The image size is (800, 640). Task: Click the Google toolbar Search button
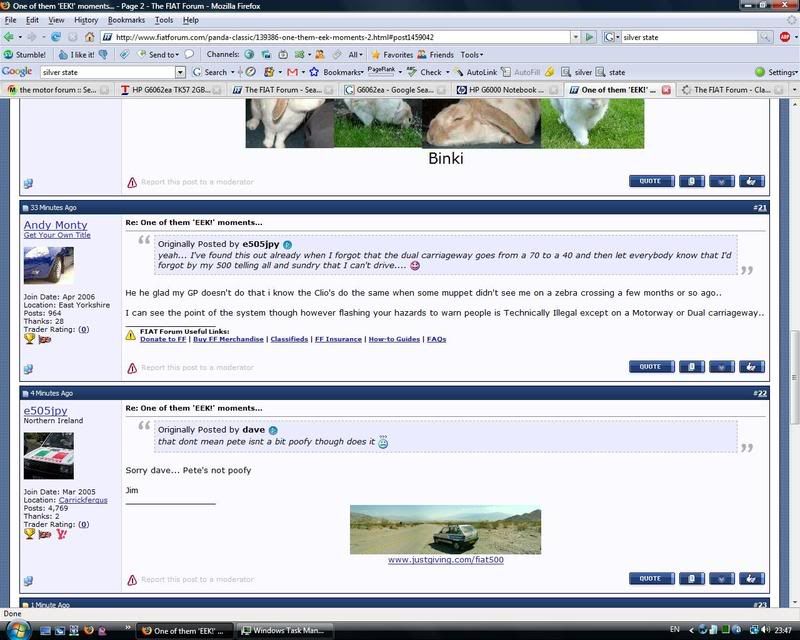pyautogui.click(x=210, y=72)
